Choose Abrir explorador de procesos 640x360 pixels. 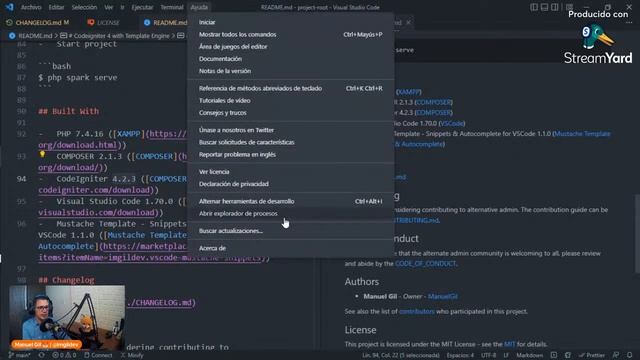(x=291, y=213)
